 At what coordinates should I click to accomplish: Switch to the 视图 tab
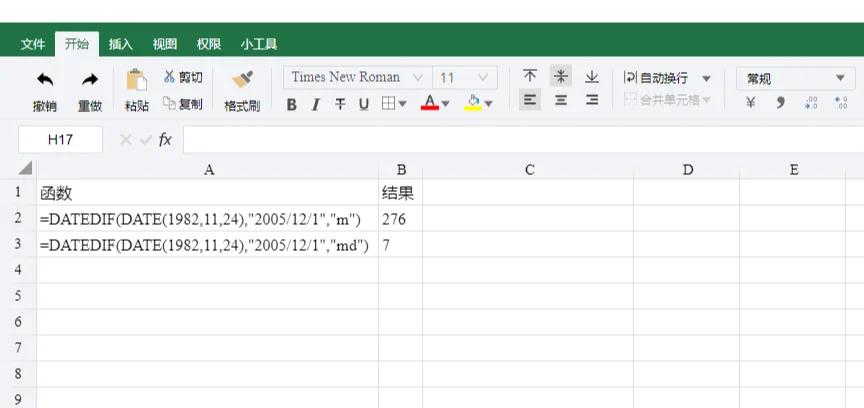tap(165, 44)
